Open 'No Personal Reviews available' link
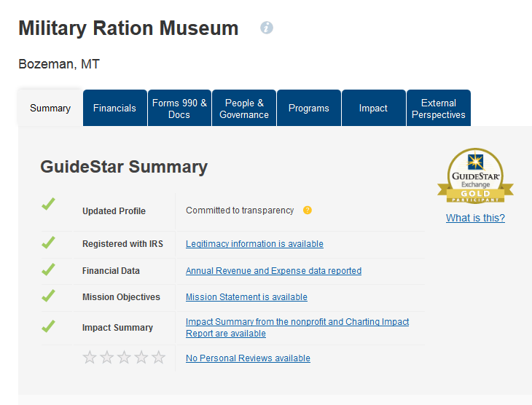532x405 pixels. tap(248, 358)
